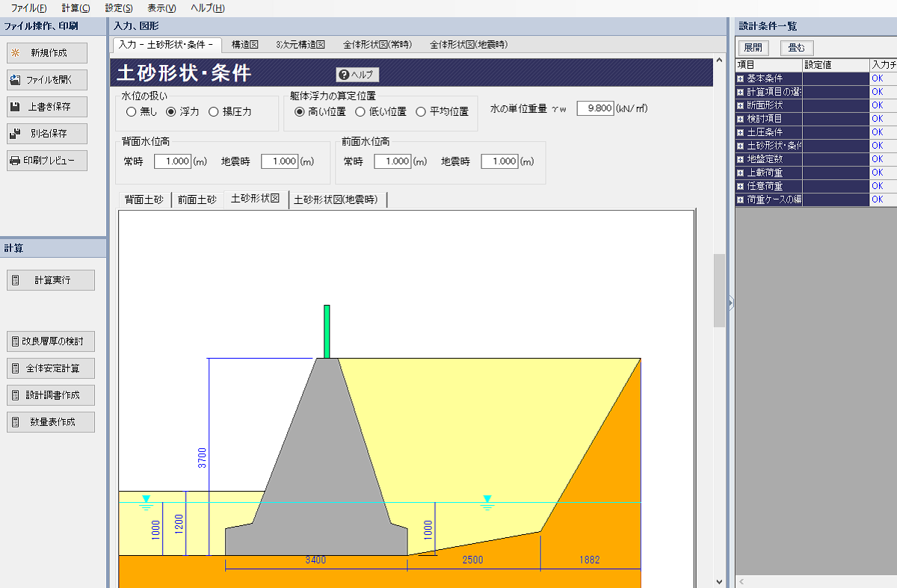Switch to the 3次元構造図 tab
The width and height of the screenshot is (897, 588).
tap(300, 45)
